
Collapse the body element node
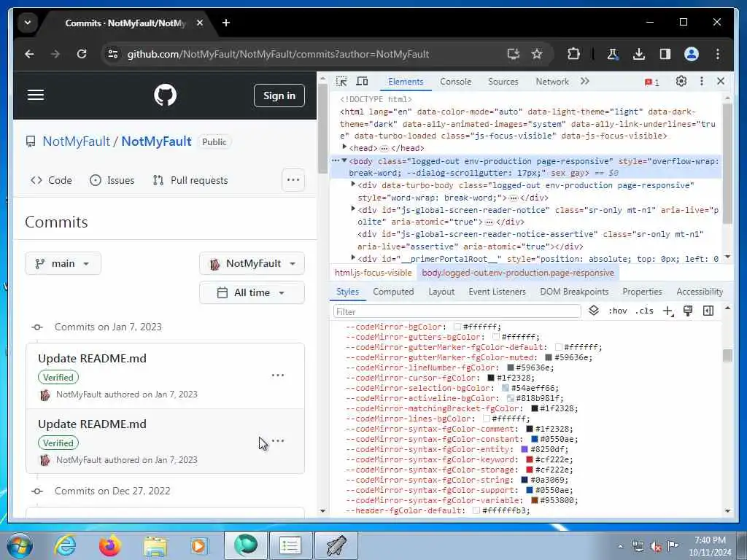pos(344,160)
